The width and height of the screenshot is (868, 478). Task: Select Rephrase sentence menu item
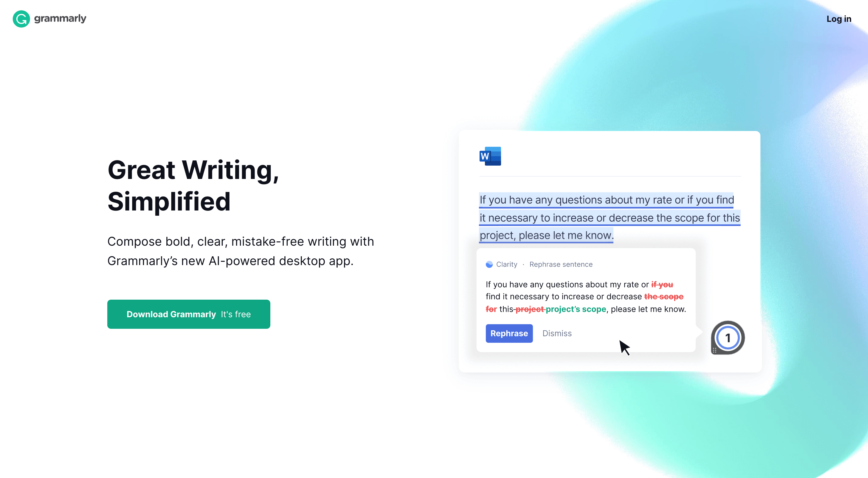560,264
